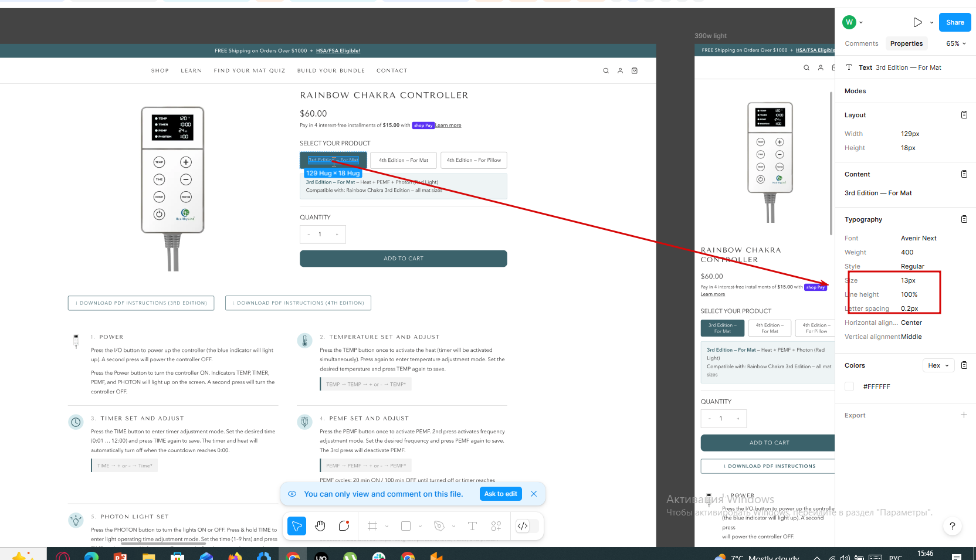
Task: Click the Ask to edit button
Action: (x=501, y=494)
